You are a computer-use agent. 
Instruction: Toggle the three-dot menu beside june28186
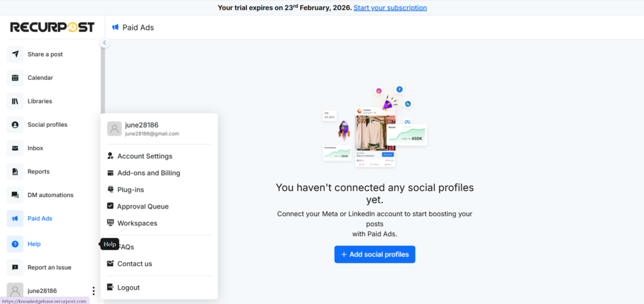coord(93,291)
